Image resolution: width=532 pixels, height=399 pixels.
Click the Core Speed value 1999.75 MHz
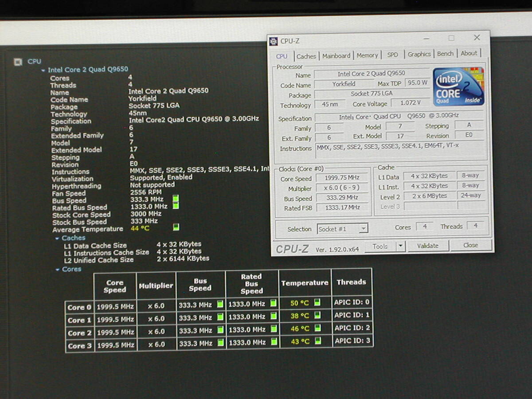[342, 178]
